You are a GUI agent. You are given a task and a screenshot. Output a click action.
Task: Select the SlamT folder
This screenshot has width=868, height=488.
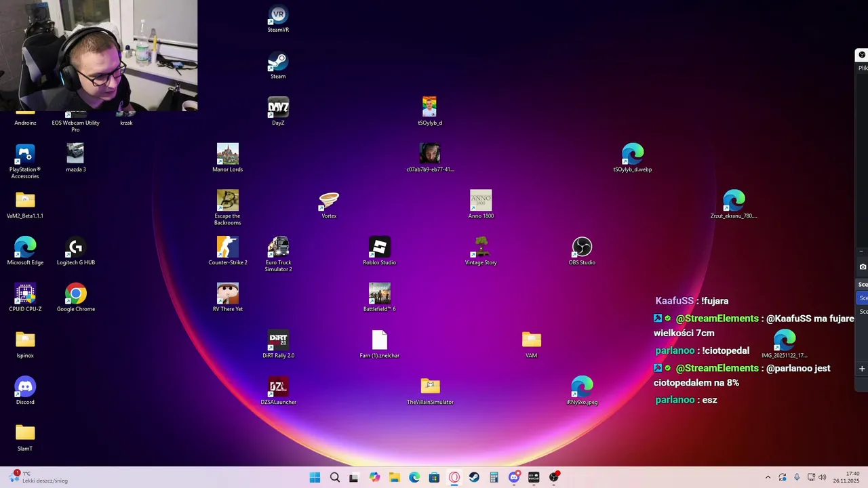(25, 438)
